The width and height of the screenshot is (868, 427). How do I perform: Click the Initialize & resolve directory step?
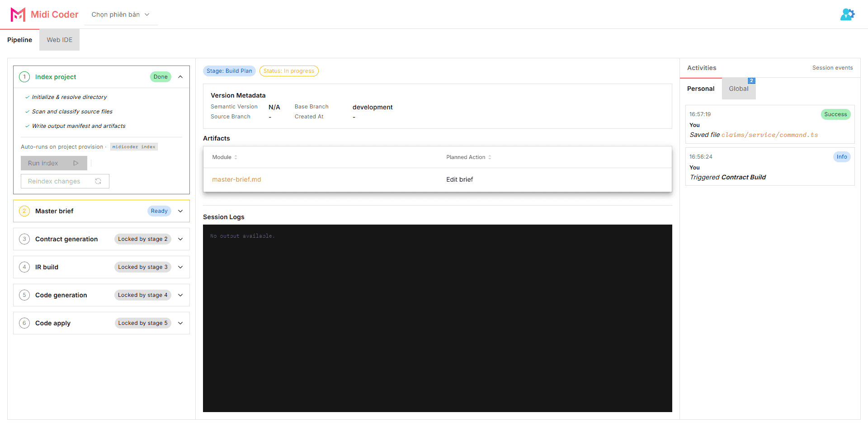tap(69, 97)
